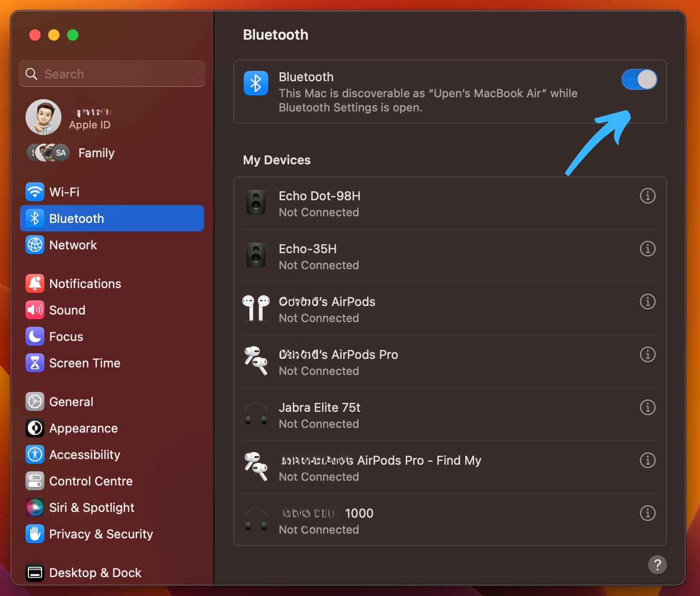Image resolution: width=700 pixels, height=596 pixels.
Task: Click the Search field in the sidebar
Action: 112,74
